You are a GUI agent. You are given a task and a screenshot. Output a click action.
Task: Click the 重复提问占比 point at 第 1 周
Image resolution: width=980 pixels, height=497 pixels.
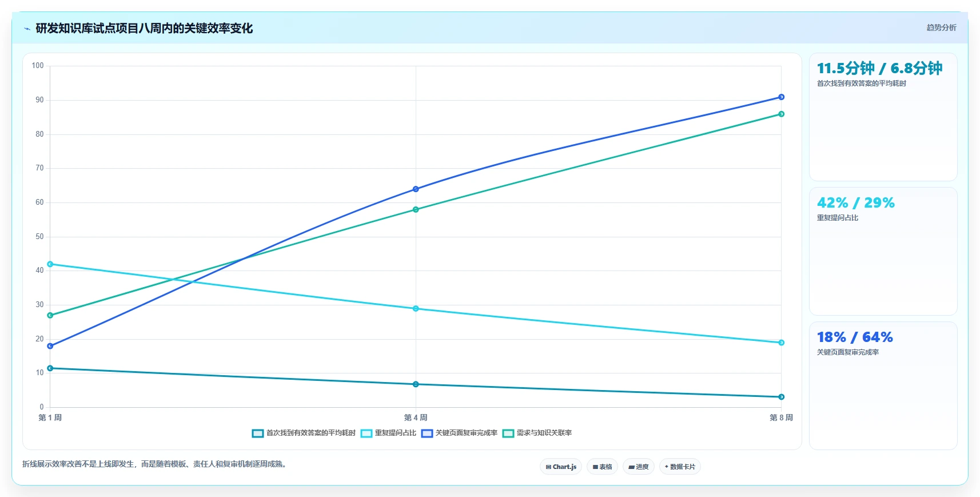50,264
